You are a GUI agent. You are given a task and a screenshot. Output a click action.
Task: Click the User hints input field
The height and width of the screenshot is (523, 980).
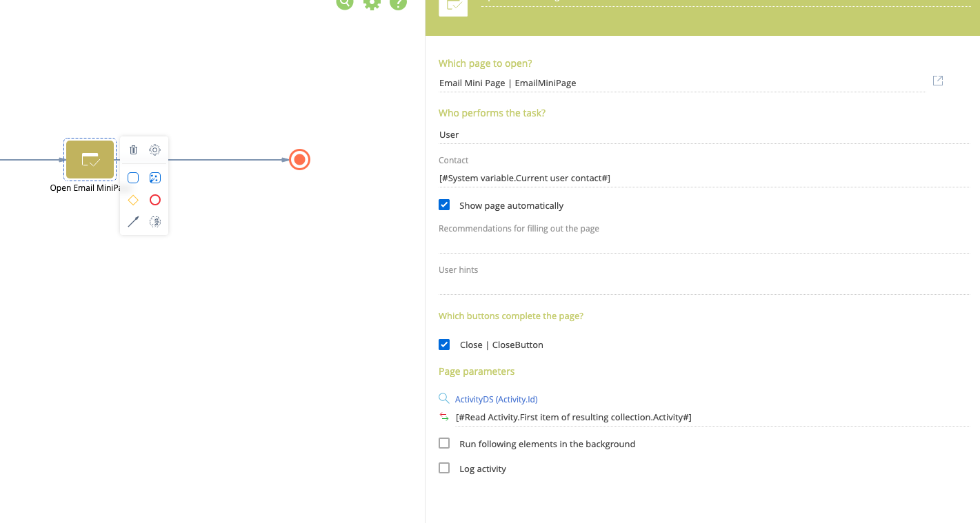coord(703,285)
